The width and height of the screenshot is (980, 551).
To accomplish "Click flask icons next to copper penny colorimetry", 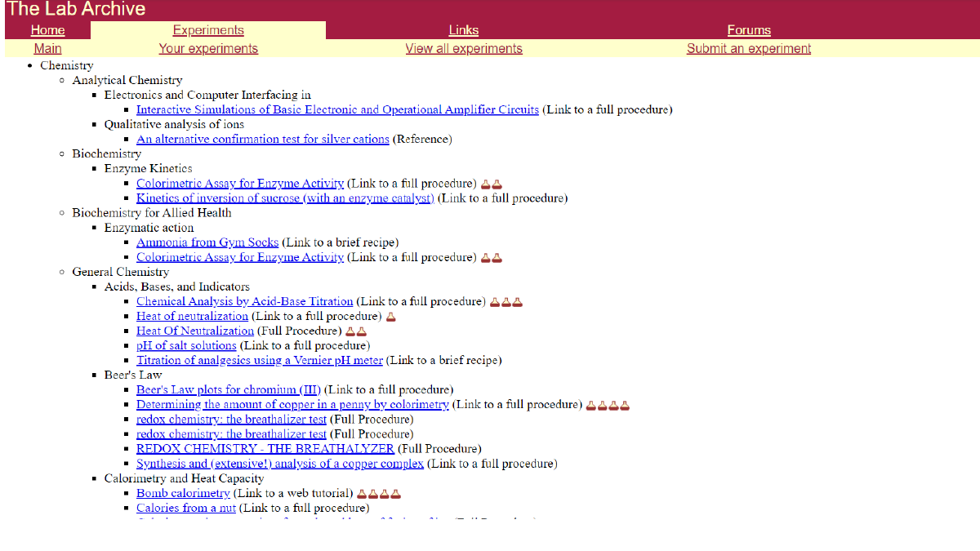I will [x=608, y=405].
